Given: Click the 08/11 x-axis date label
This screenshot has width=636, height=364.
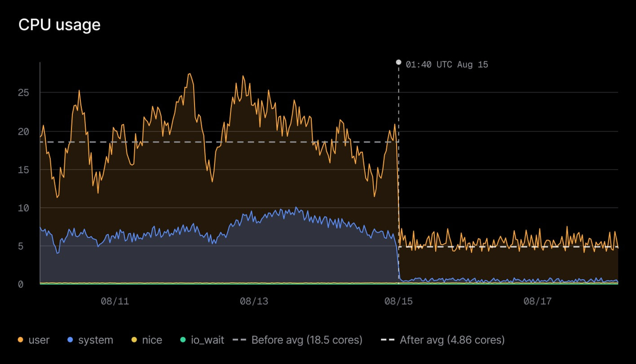Looking at the screenshot, I should tap(115, 301).
